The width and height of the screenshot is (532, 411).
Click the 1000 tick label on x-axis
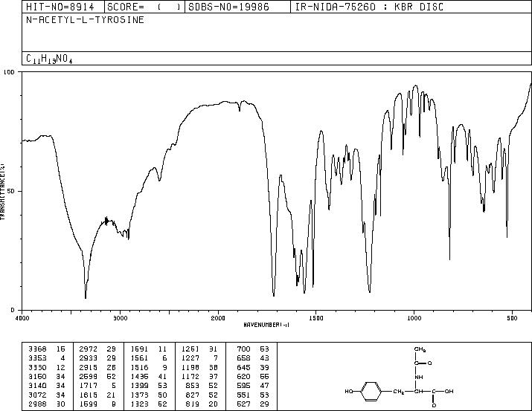414,318
